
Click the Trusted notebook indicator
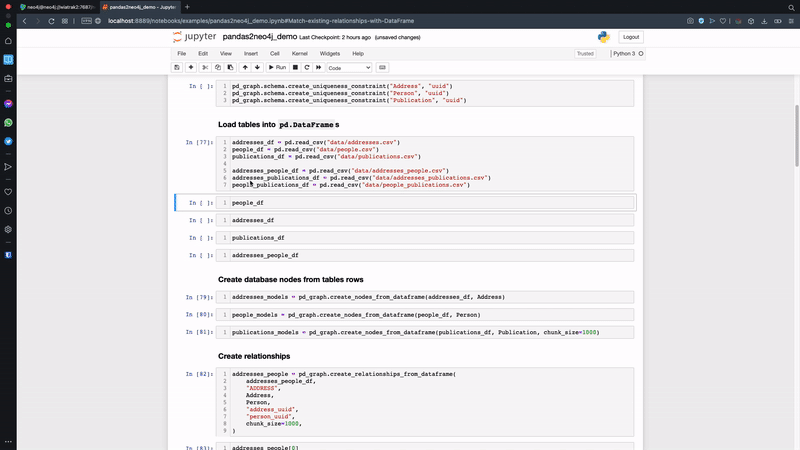tap(585, 53)
